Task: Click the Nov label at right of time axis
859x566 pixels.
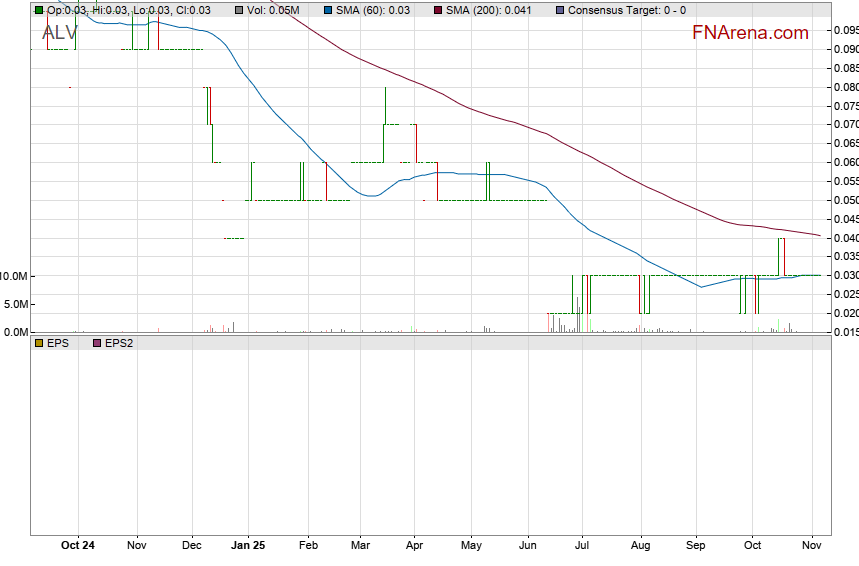Action: click(x=812, y=545)
